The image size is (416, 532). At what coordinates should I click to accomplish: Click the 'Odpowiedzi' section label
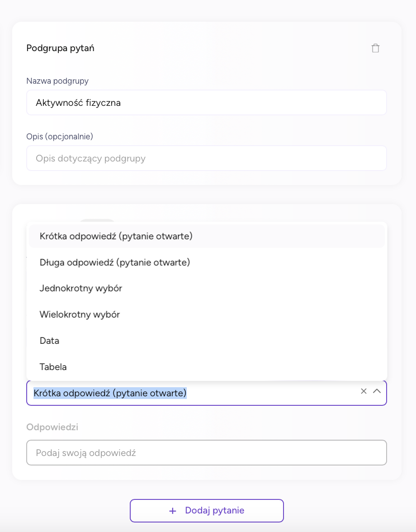pyautogui.click(x=52, y=427)
